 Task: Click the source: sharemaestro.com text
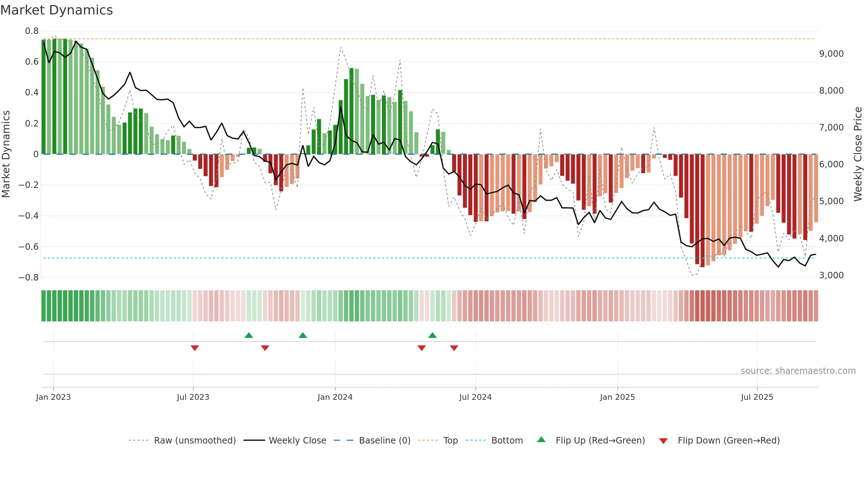click(x=798, y=371)
